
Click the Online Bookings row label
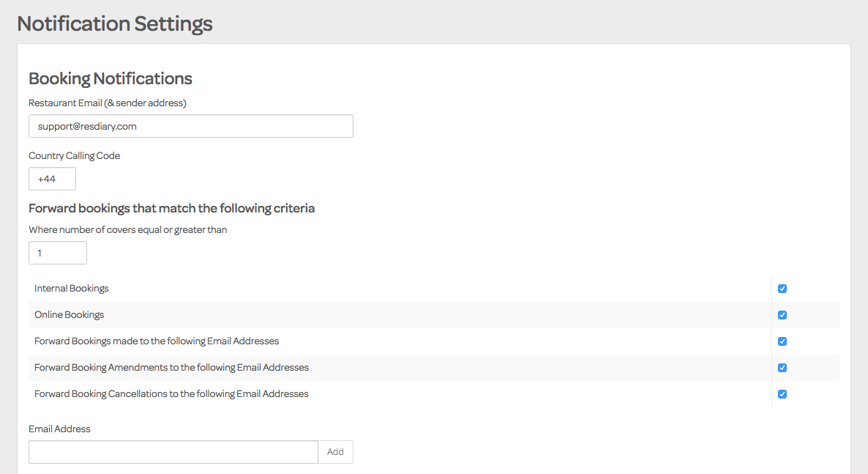point(69,314)
